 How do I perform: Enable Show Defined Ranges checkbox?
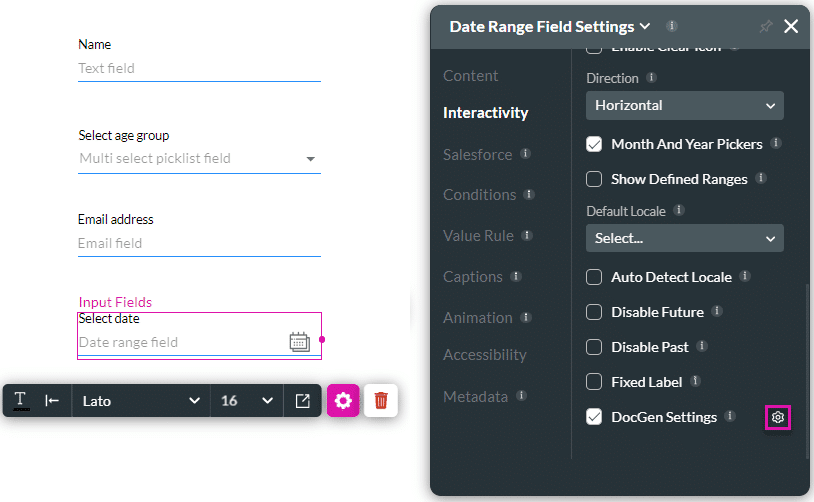[594, 179]
